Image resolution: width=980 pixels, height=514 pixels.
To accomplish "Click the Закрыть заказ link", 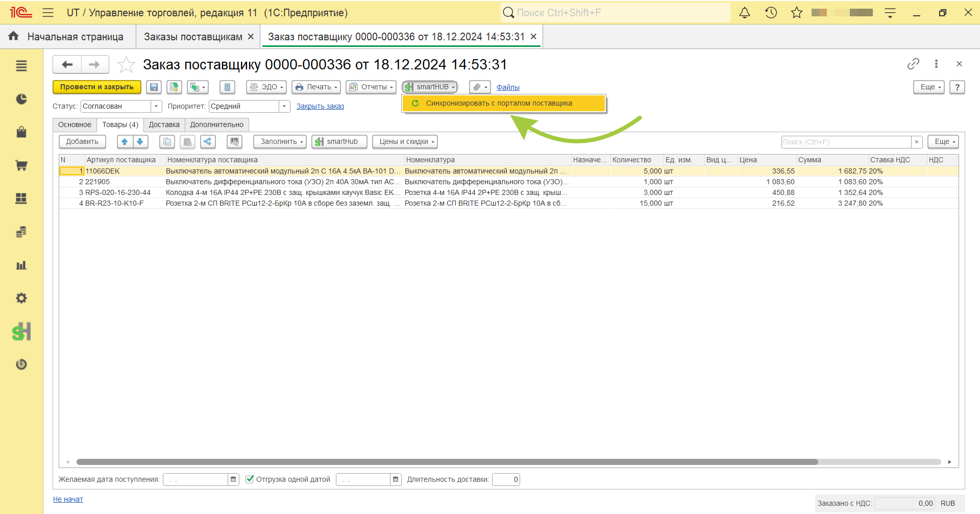I will 320,107.
